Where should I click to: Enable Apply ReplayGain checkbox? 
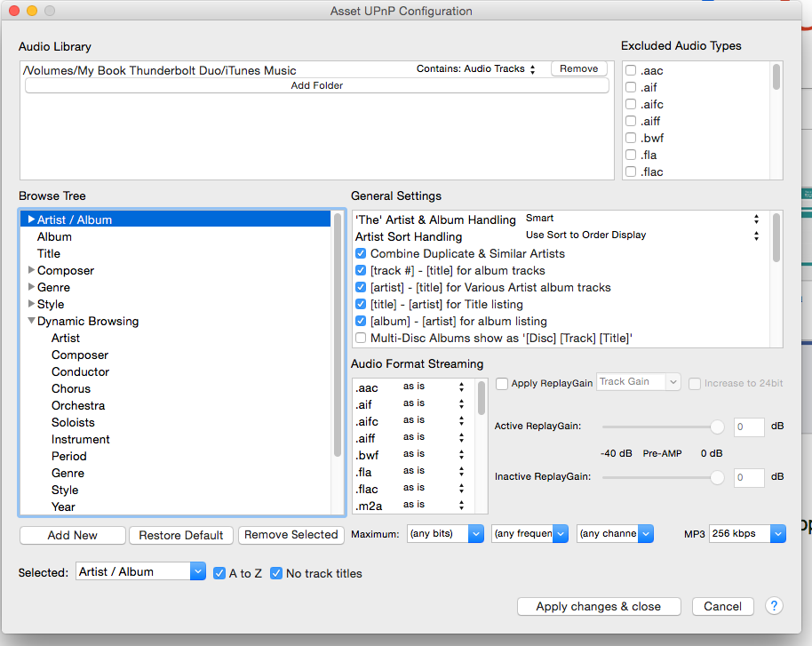coord(502,383)
